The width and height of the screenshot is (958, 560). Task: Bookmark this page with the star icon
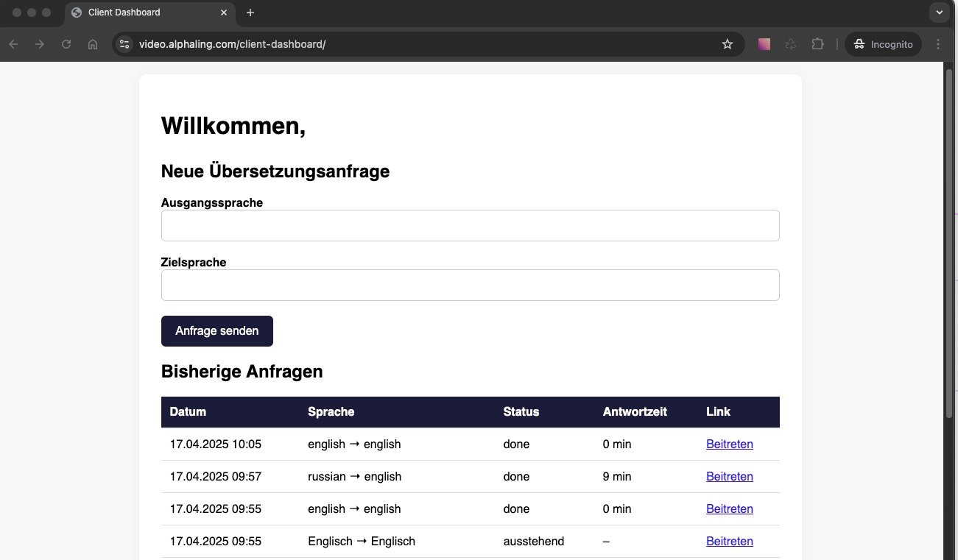(728, 44)
